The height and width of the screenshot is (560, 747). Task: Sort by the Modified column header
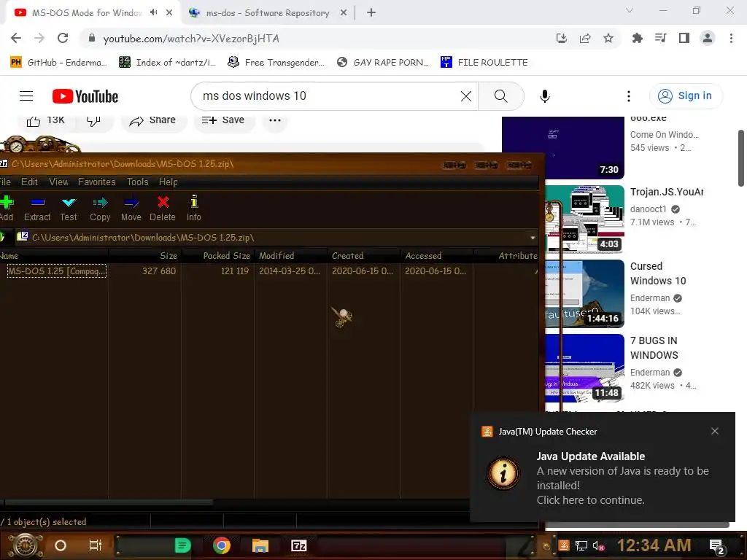point(290,256)
